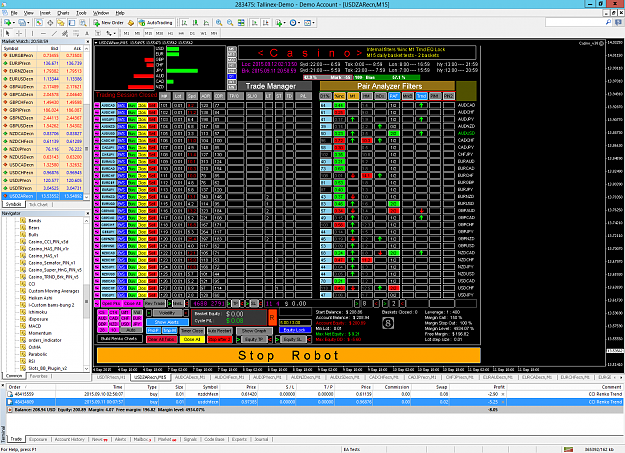The width and height of the screenshot is (625, 453).
Task: Select the Fibonacci retracement tool
Action: 76,33
